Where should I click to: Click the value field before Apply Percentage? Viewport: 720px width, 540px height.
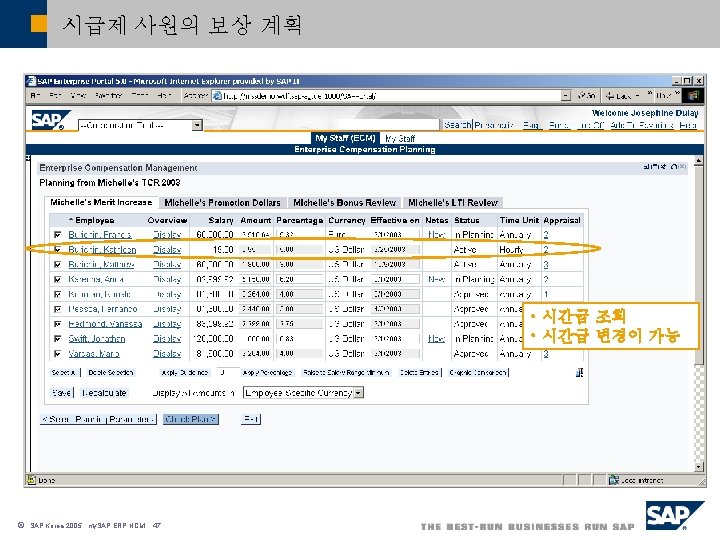tap(227, 372)
